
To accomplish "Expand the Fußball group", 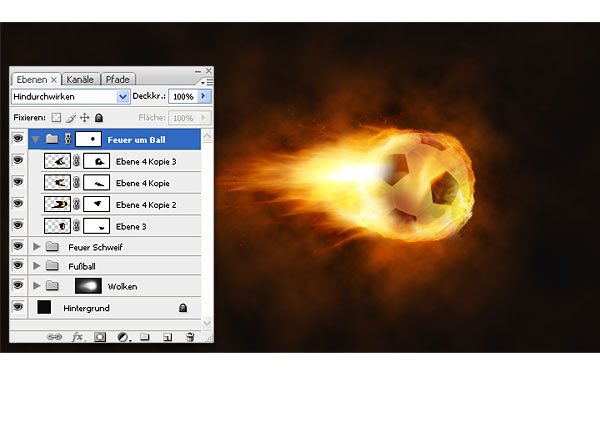I will point(37,266).
